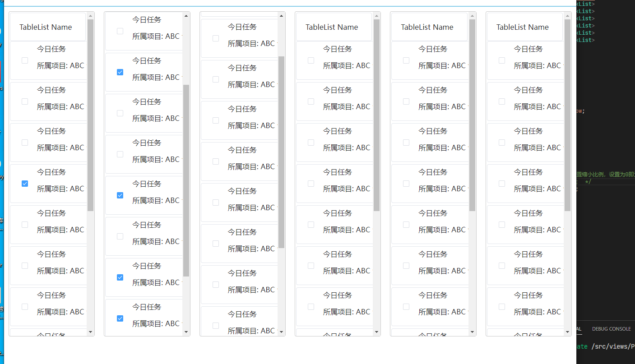Click the second list's scrollbar thumb
This screenshot has height=364, width=635.
186,180
